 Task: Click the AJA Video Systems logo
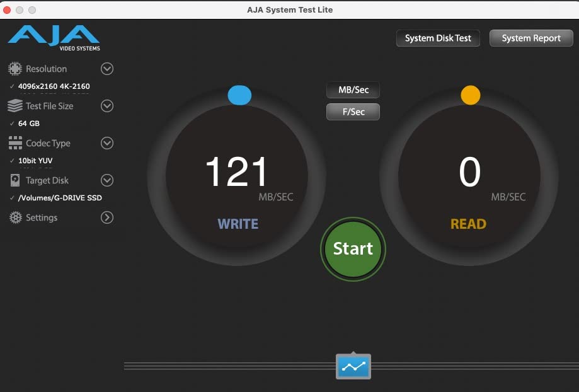point(54,38)
